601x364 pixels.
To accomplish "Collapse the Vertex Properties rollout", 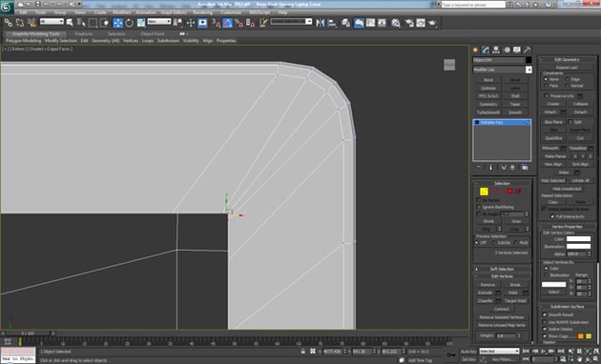I will 567,227.
